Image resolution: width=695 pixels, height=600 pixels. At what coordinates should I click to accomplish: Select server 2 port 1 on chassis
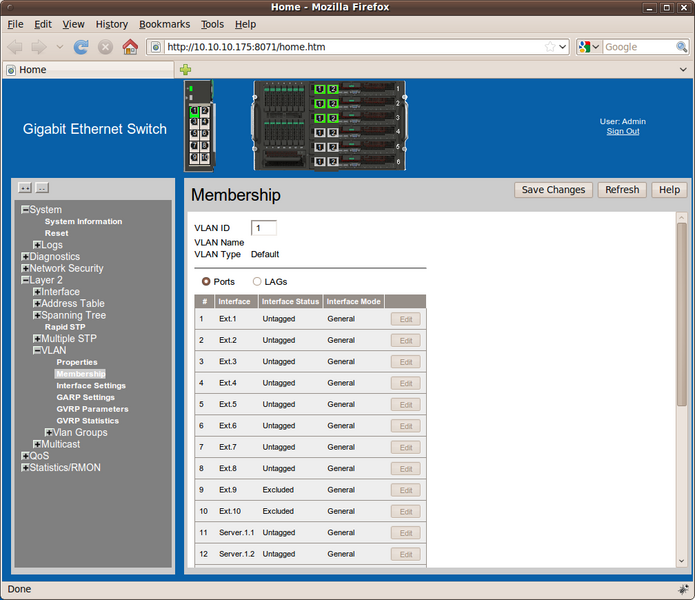pyautogui.click(x=320, y=104)
